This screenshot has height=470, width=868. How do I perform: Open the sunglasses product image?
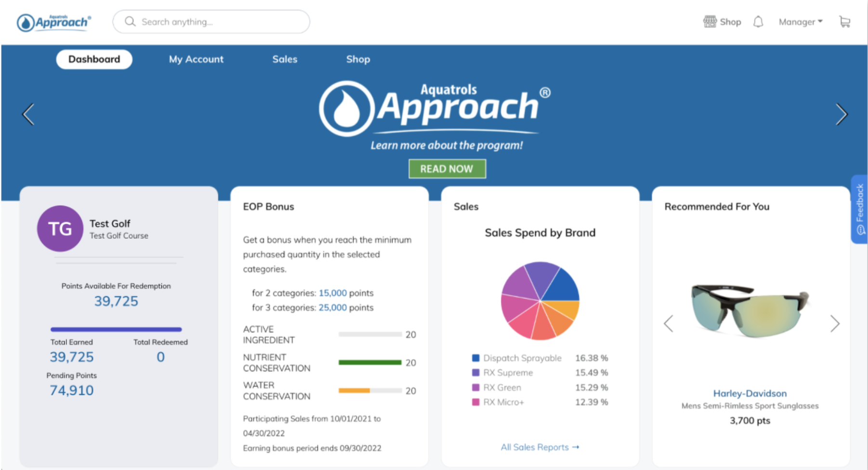point(750,311)
